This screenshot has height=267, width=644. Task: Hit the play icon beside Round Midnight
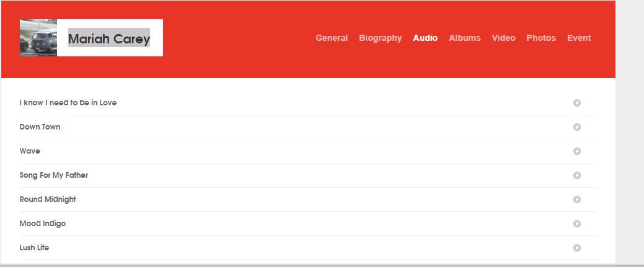pos(577,199)
